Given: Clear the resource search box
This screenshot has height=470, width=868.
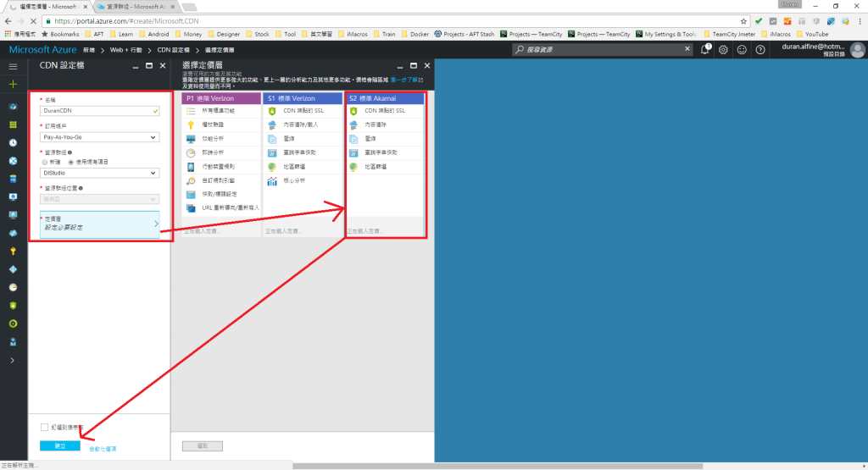Looking at the screenshot, I should (687, 49).
